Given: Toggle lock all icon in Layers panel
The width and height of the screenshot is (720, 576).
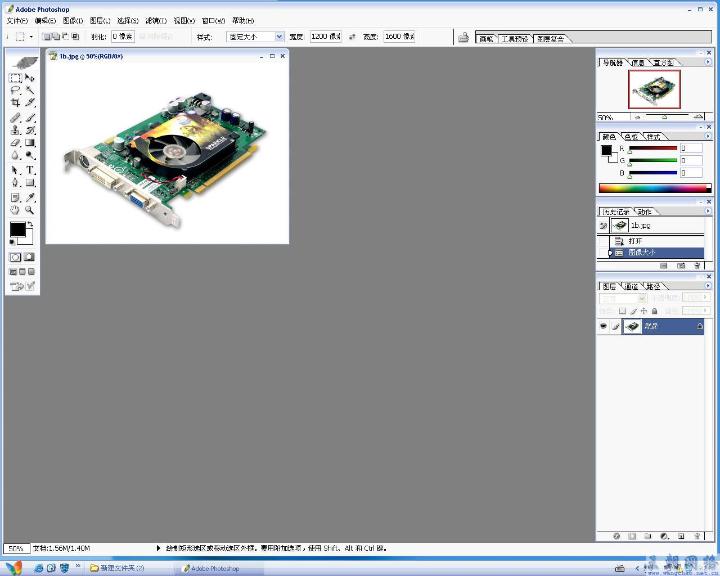Looking at the screenshot, I should [x=654, y=311].
